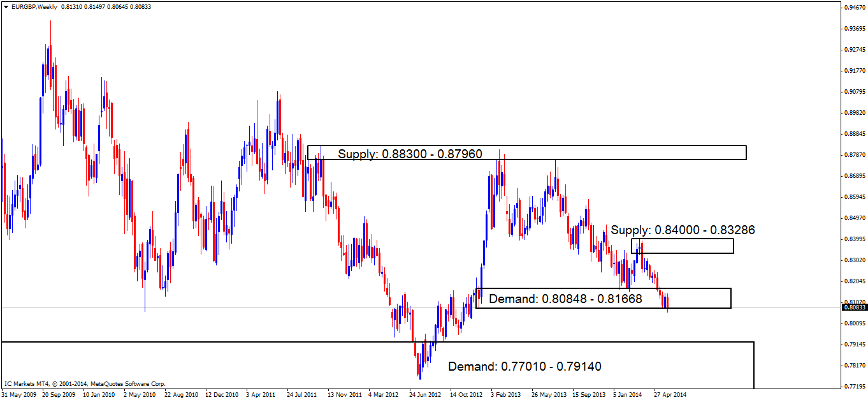The width and height of the screenshot is (868, 400).
Task: Select the Demand: 0.77010 - 0.79140 label
Action: point(524,366)
